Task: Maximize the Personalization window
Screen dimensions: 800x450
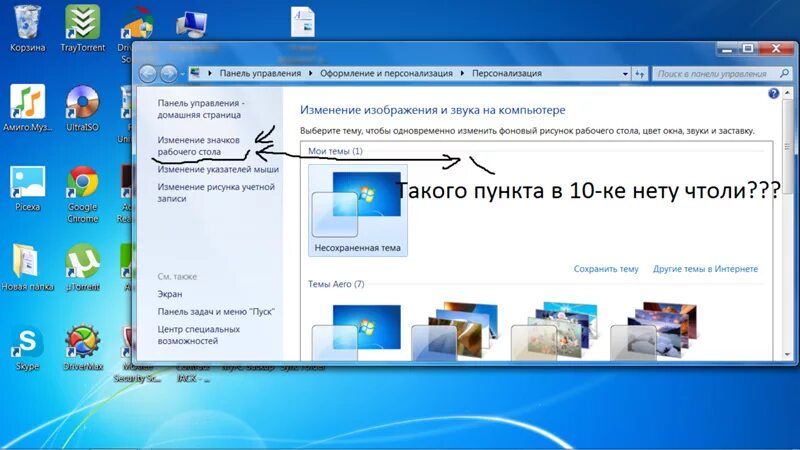Action: coord(748,48)
